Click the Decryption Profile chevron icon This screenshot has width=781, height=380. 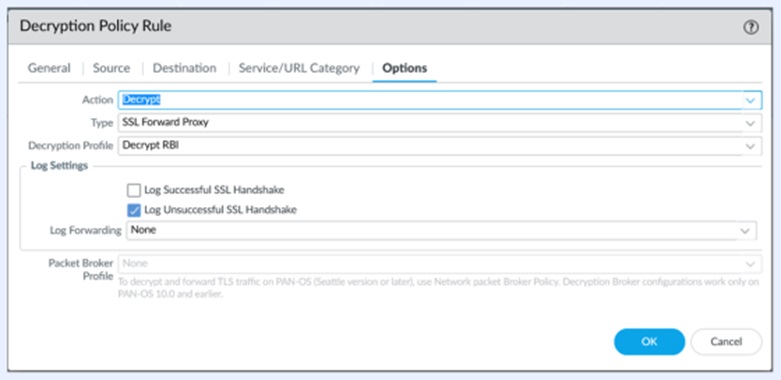[x=750, y=146]
